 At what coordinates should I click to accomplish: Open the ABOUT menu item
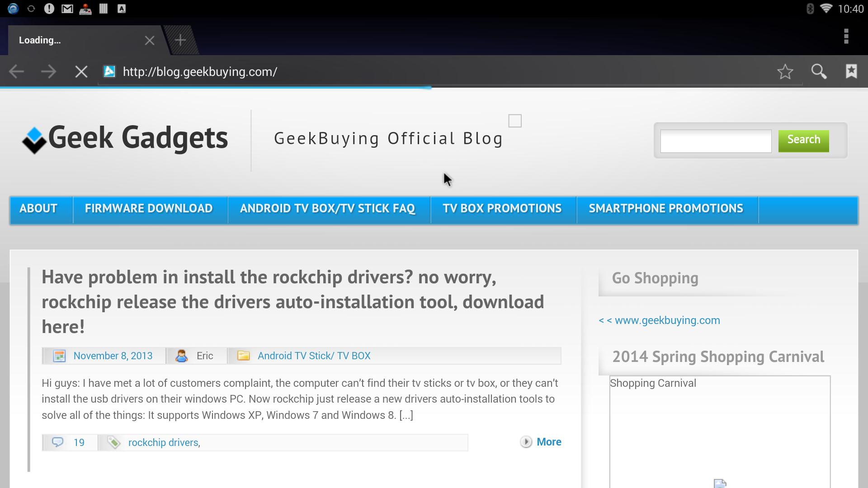pyautogui.click(x=38, y=209)
